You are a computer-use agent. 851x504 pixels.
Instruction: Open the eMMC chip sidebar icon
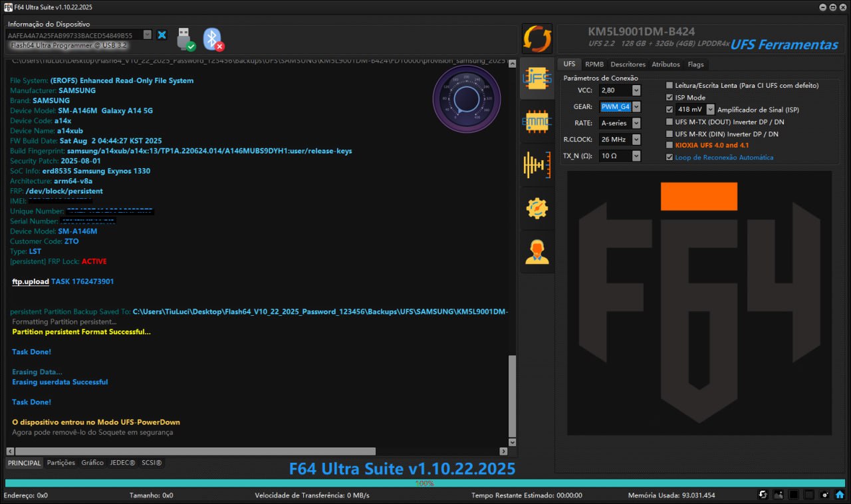pyautogui.click(x=537, y=122)
